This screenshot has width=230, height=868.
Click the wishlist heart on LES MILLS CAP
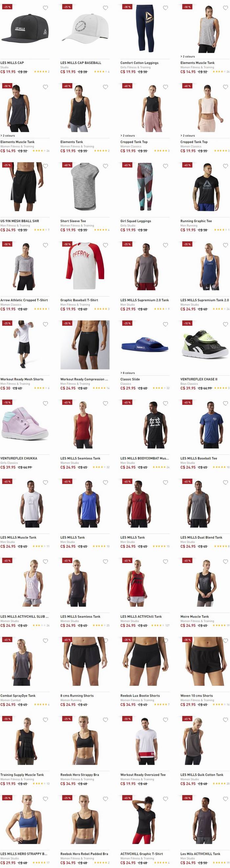coord(45,8)
